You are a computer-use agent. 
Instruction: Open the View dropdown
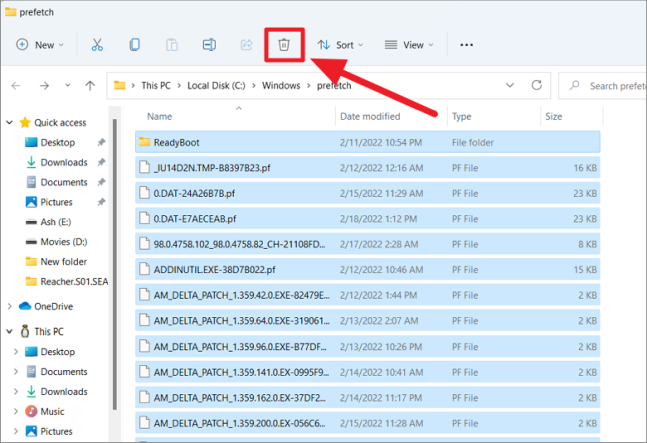pyautogui.click(x=409, y=45)
